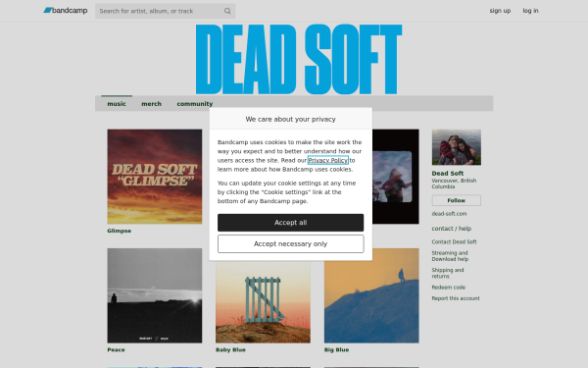Click the Bandcamp logo
The height and width of the screenshot is (368, 588).
pyautogui.click(x=66, y=11)
